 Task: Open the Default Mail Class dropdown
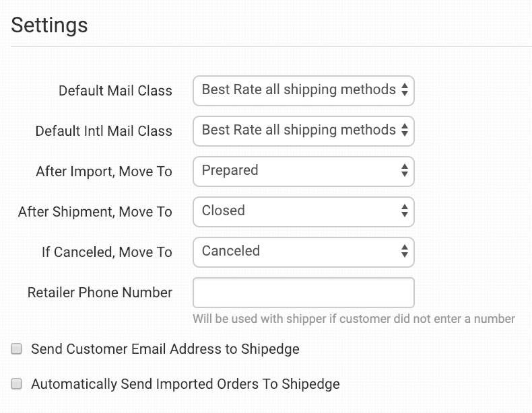coord(303,90)
